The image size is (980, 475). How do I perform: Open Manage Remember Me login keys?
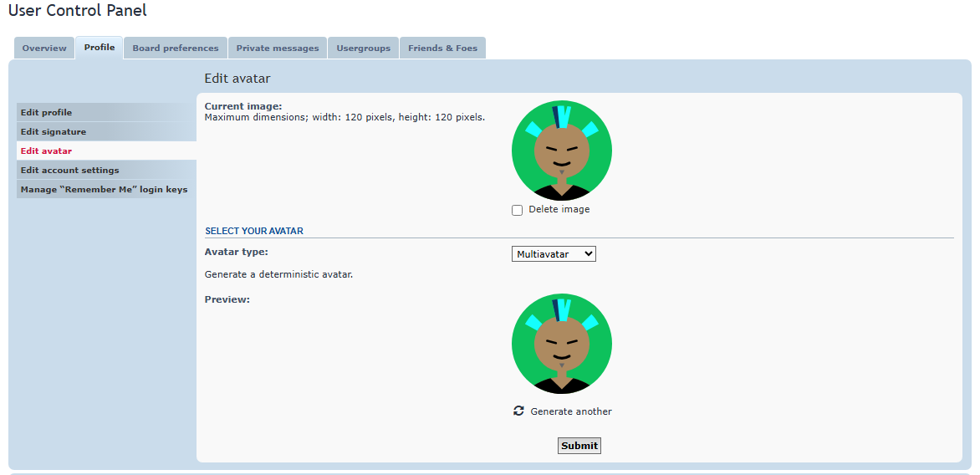106,189
